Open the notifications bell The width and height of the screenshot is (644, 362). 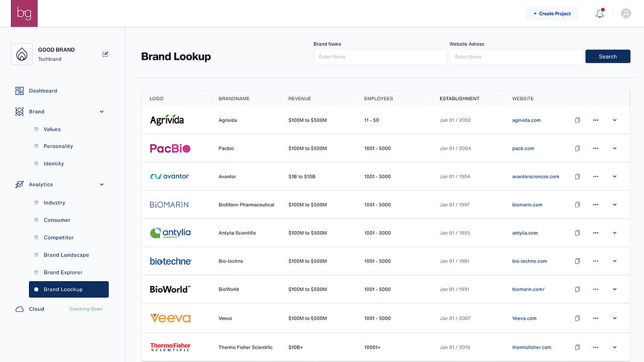coord(600,13)
